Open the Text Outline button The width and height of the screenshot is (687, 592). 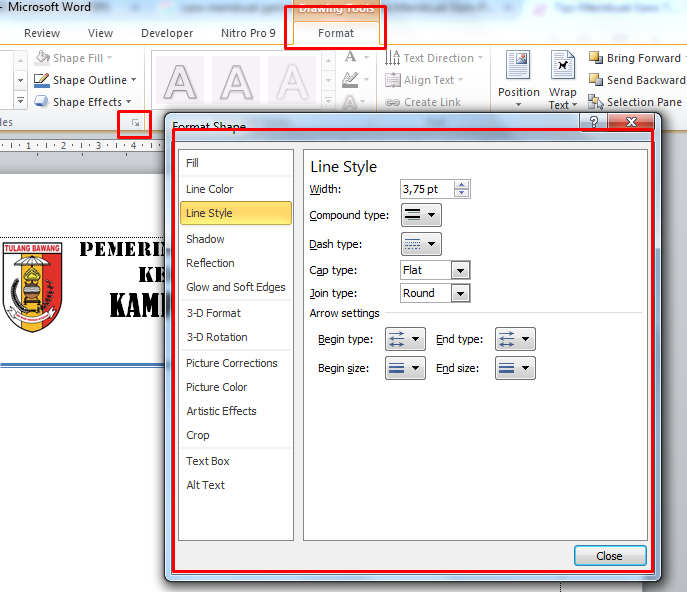point(356,80)
